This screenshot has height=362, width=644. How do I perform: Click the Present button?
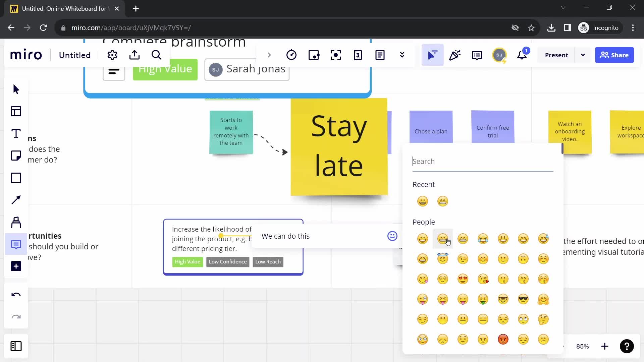556,55
